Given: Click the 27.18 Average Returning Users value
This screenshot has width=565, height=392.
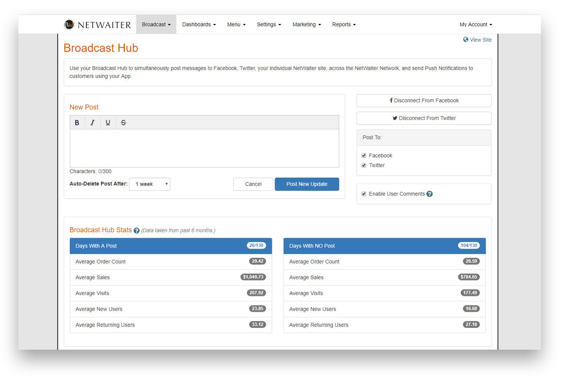Looking at the screenshot, I should [x=471, y=325].
